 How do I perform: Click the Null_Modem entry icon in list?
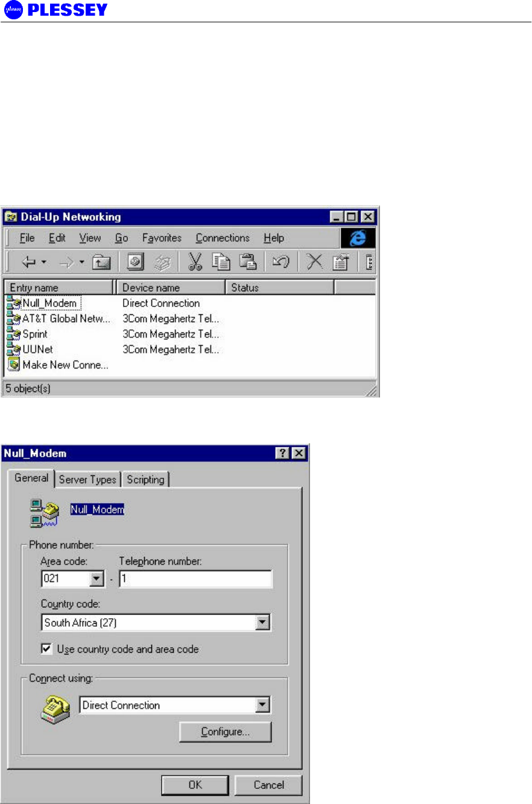pos(13,303)
